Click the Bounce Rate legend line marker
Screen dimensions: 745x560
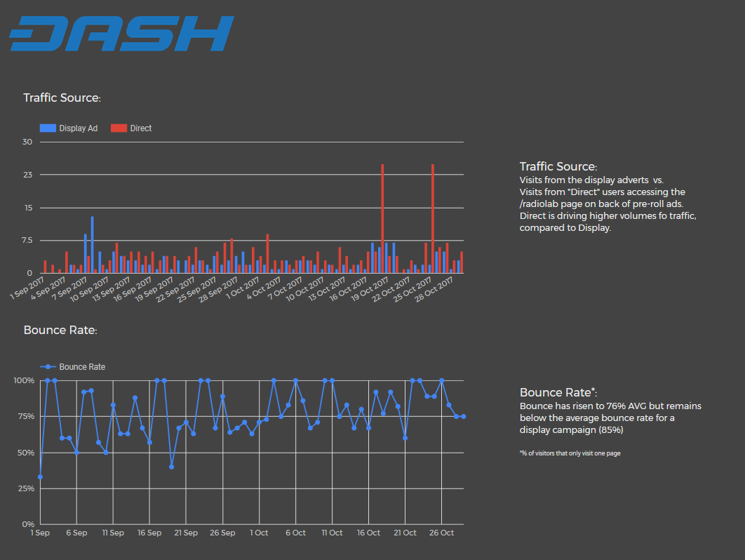48,367
